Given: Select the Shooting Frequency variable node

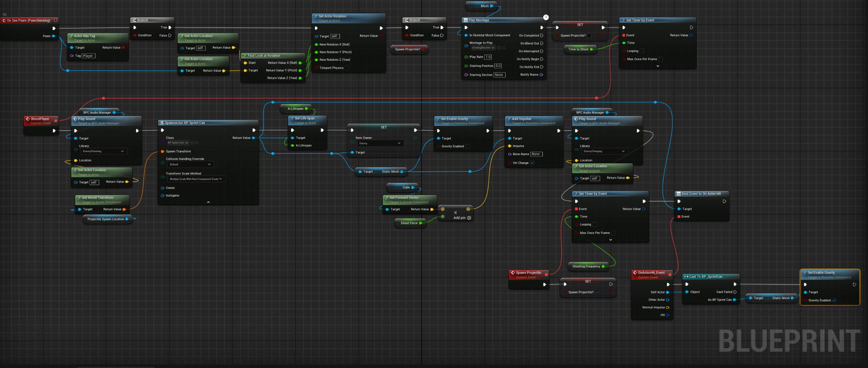Looking at the screenshot, I should pos(586,266).
